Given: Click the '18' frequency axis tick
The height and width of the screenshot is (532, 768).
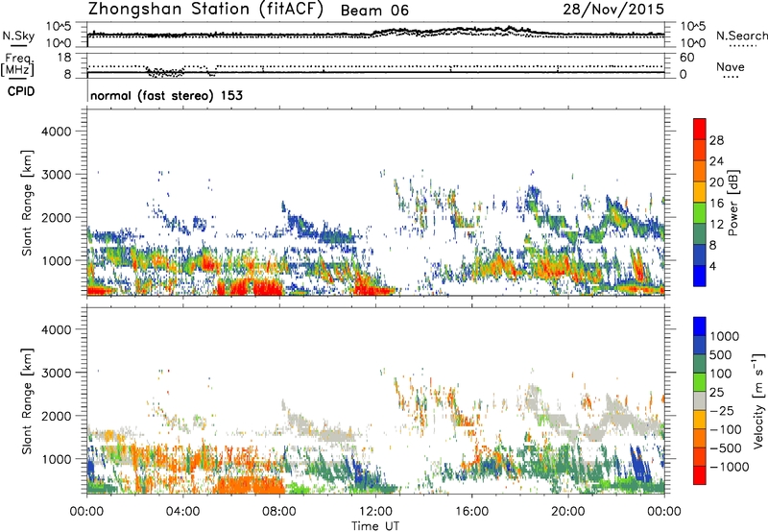Looking at the screenshot, I should click(64, 58).
